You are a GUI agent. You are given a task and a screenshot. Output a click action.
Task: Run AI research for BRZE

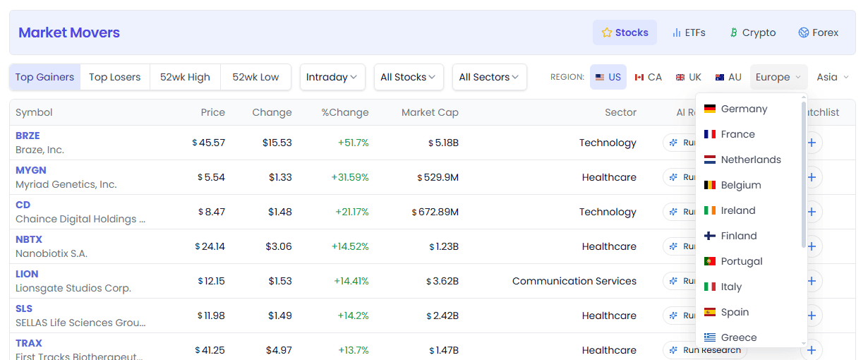[x=680, y=143]
